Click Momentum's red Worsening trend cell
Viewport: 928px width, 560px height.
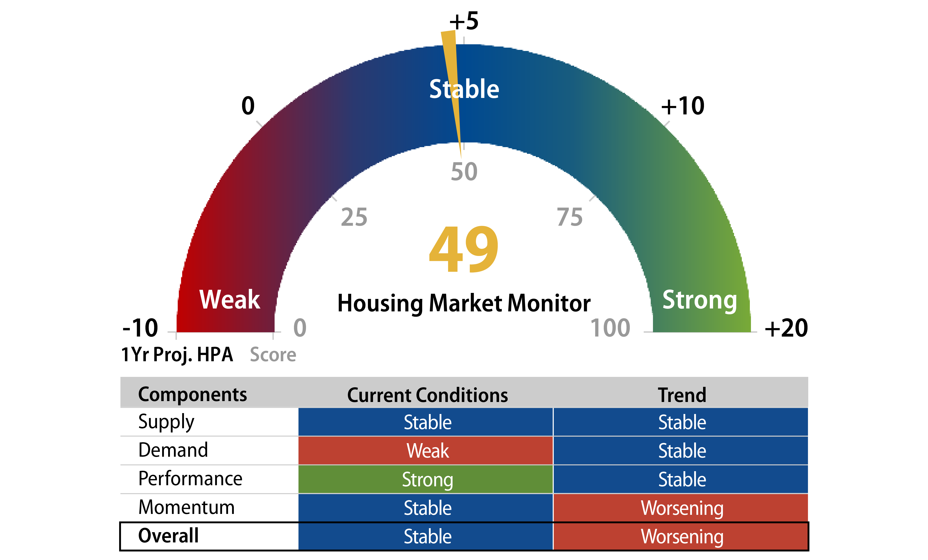tap(682, 508)
